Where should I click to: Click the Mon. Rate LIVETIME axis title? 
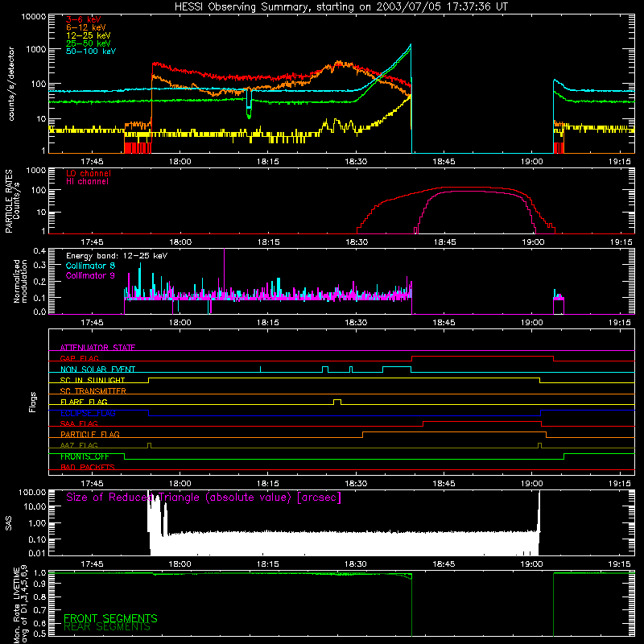coord(16,605)
